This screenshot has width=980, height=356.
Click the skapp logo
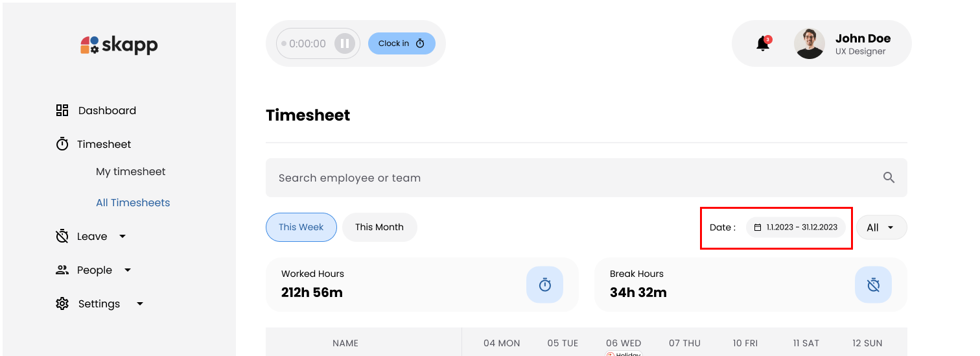click(119, 45)
